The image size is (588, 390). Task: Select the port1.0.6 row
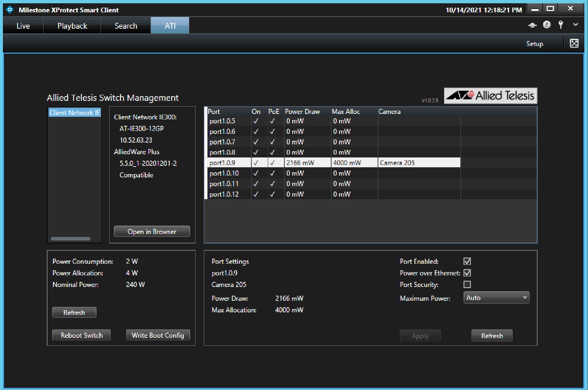pyautogui.click(x=370, y=131)
